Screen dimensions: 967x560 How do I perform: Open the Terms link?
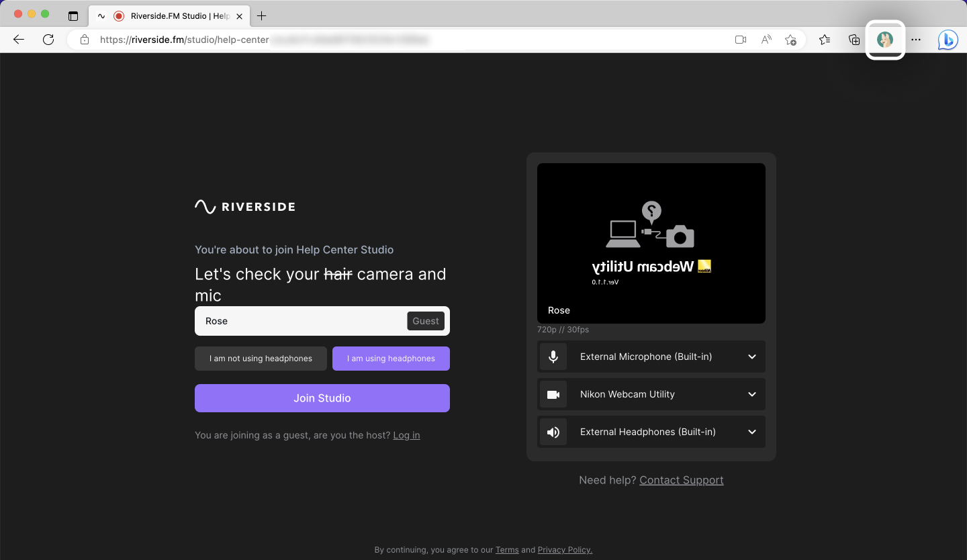click(x=507, y=550)
